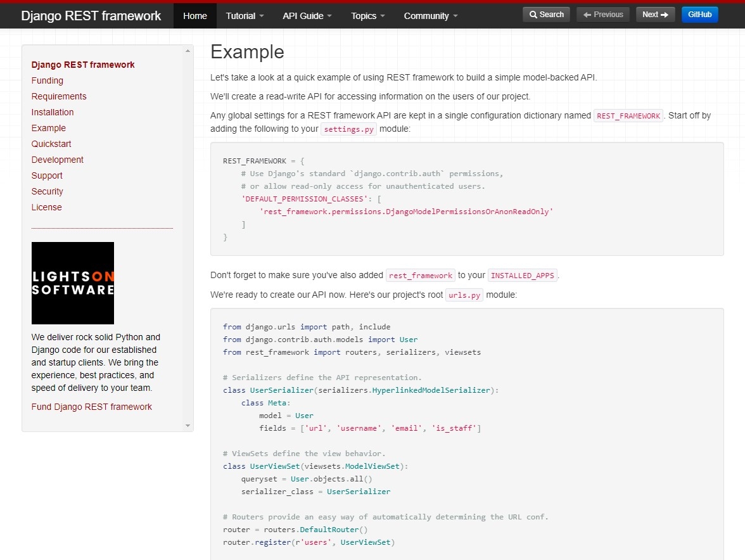
Task: Click the "class UserViewSet" code line
Action: click(x=315, y=466)
